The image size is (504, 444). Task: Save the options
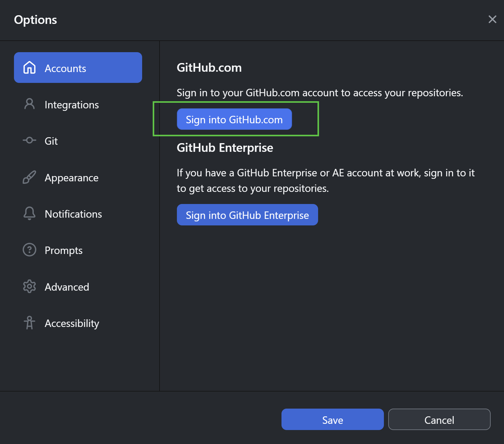click(332, 419)
